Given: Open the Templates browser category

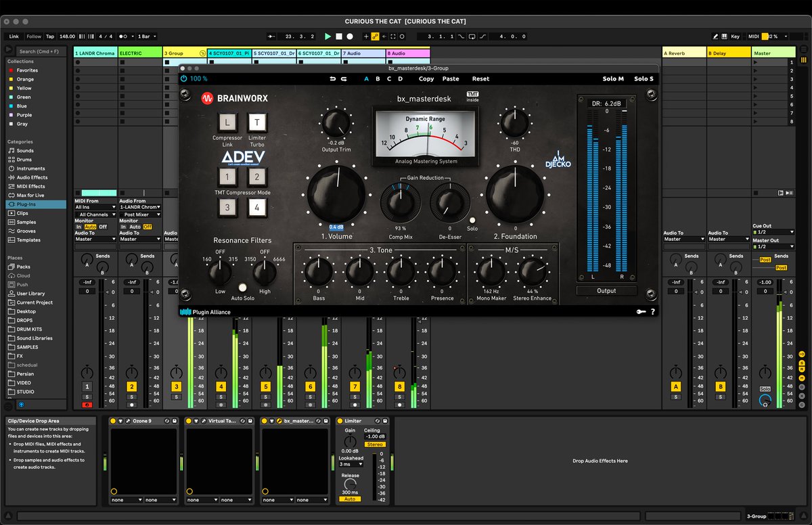Looking at the screenshot, I should click(x=29, y=239).
